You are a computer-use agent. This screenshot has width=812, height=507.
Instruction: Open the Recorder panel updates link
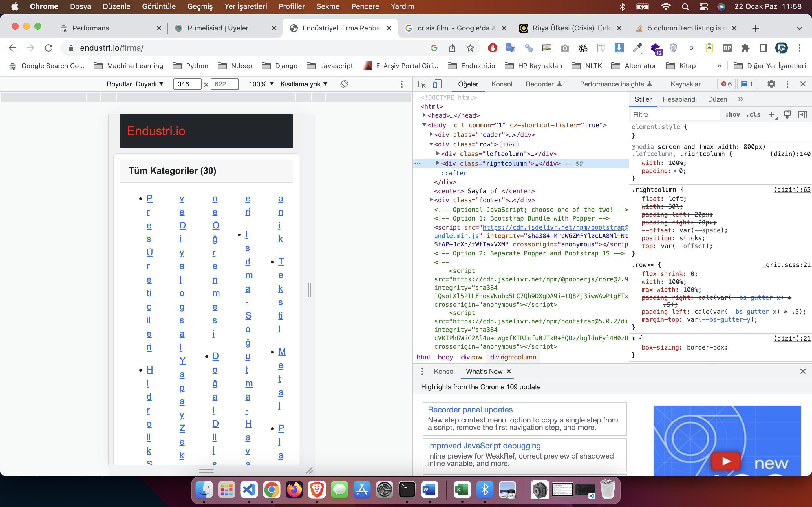click(x=470, y=410)
